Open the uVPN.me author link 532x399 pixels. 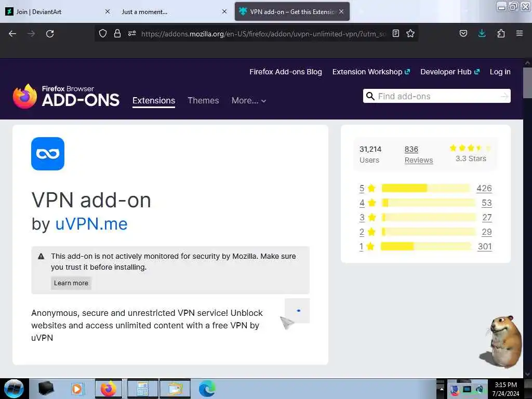(91, 224)
